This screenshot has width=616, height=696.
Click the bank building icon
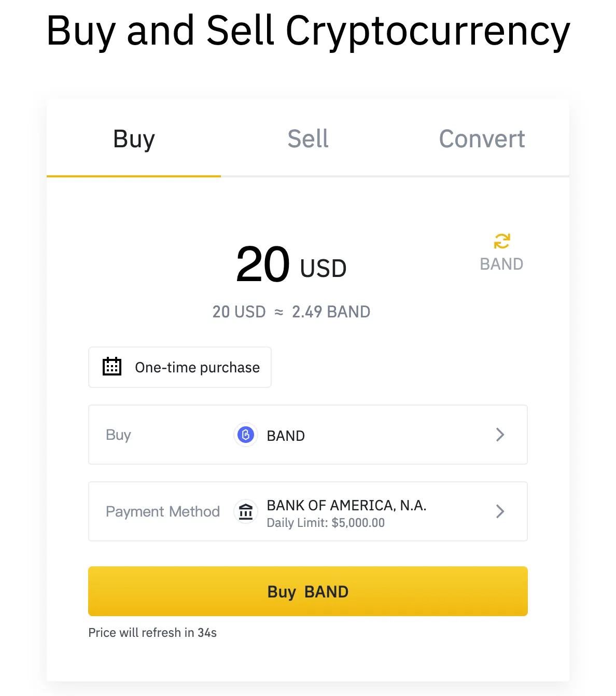click(246, 511)
